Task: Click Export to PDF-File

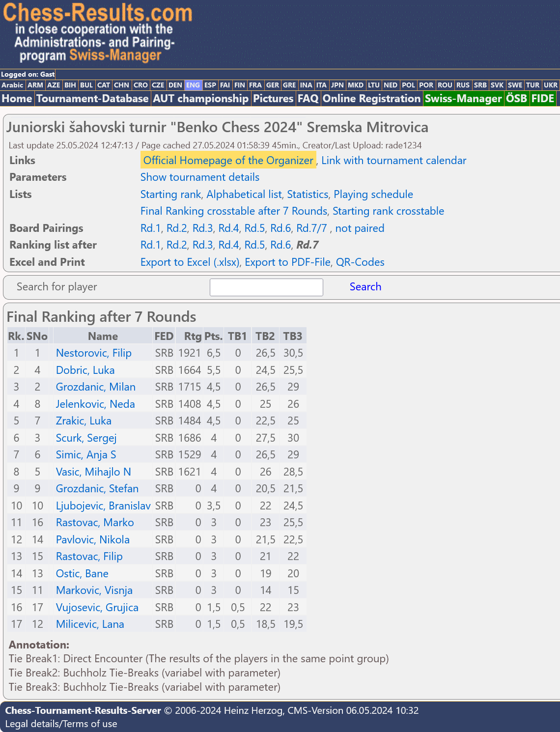Action: pyautogui.click(x=288, y=262)
